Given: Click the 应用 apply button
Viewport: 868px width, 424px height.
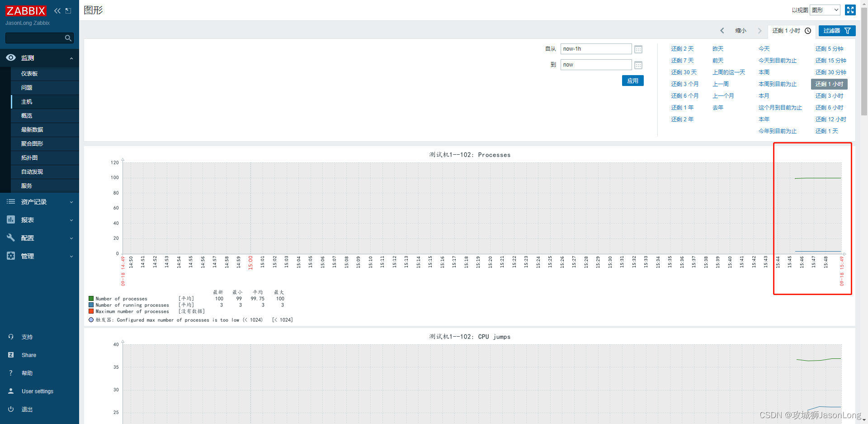Looking at the screenshot, I should tap(632, 80).
